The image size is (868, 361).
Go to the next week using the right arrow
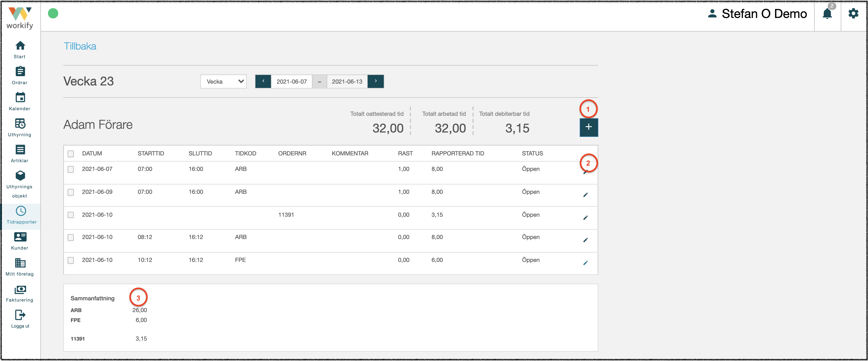click(376, 81)
